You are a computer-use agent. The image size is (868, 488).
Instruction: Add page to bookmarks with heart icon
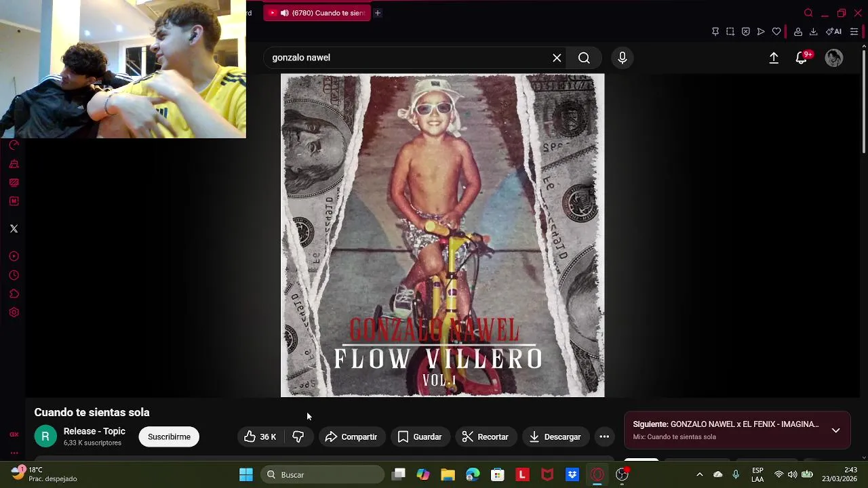tap(776, 31)
